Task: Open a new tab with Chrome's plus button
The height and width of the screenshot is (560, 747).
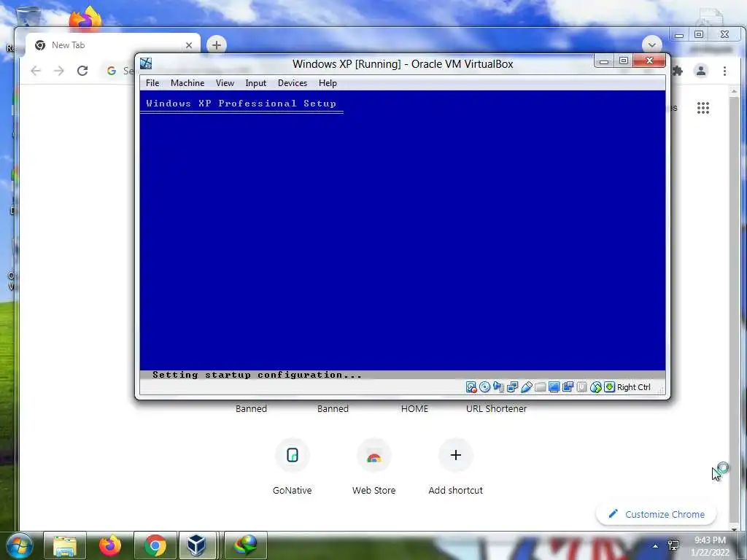Action: click(x=216, y=45)
